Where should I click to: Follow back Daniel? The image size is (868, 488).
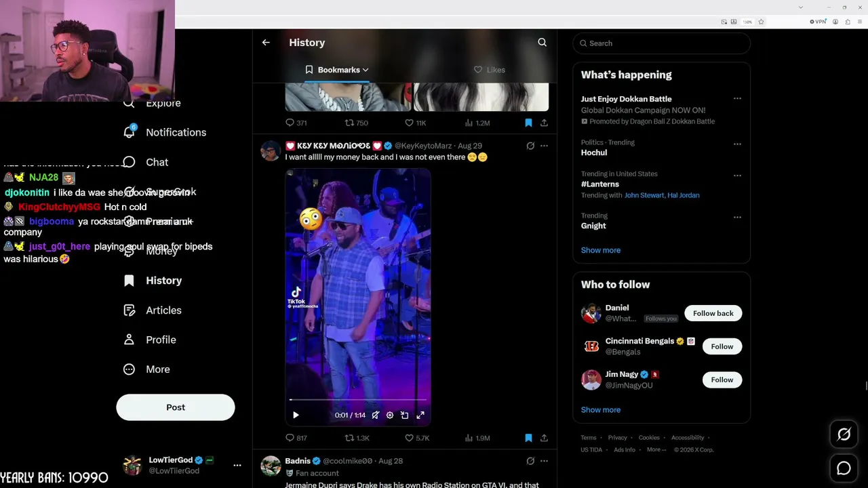tap(713, 313)
